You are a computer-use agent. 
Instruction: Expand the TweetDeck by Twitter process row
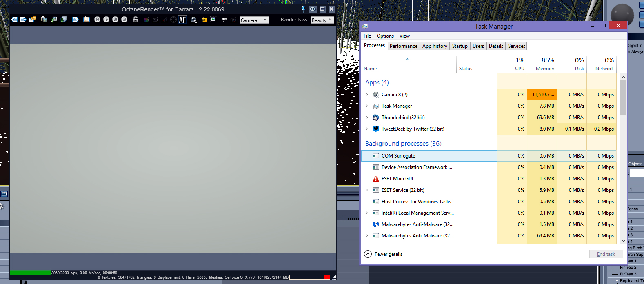pyautogui.click(x=366, y=129)
